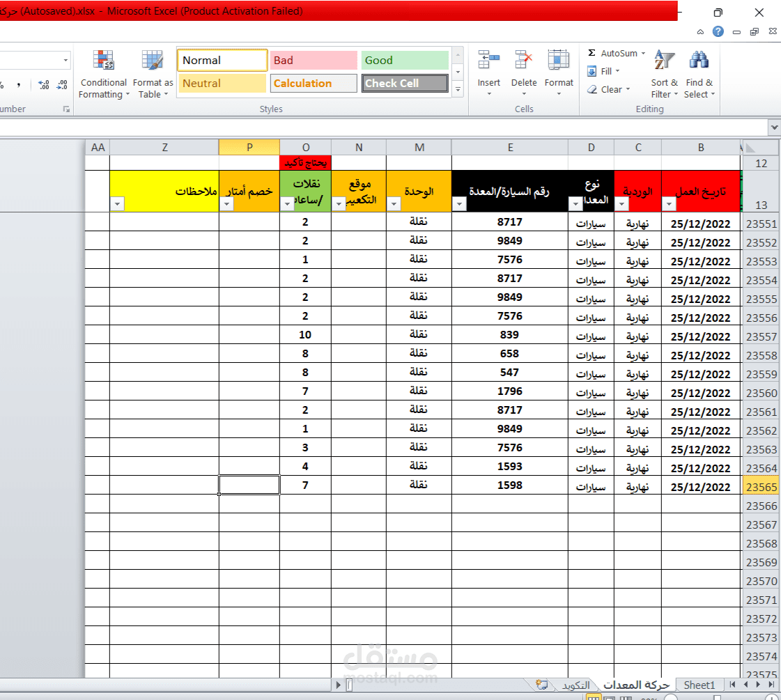This screenshot has height=700, width=781.
Task: Open filter for نوع المعدا column
Action: click(575, 203)
